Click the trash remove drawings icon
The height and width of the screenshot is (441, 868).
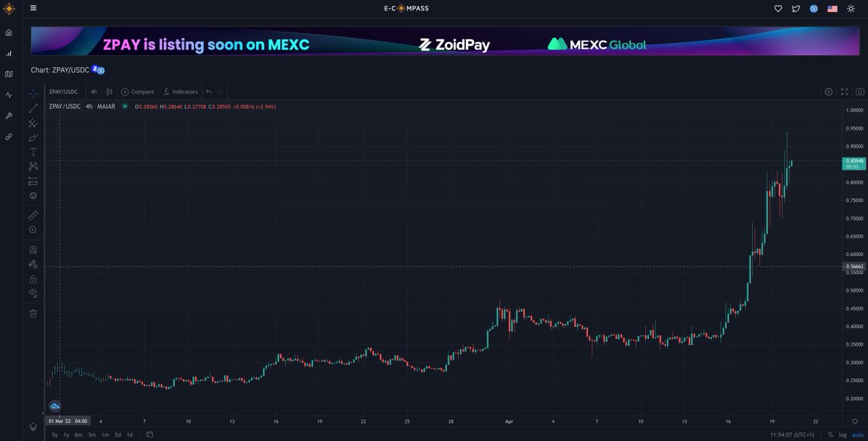pyautogui.click(x=33, y=313)
